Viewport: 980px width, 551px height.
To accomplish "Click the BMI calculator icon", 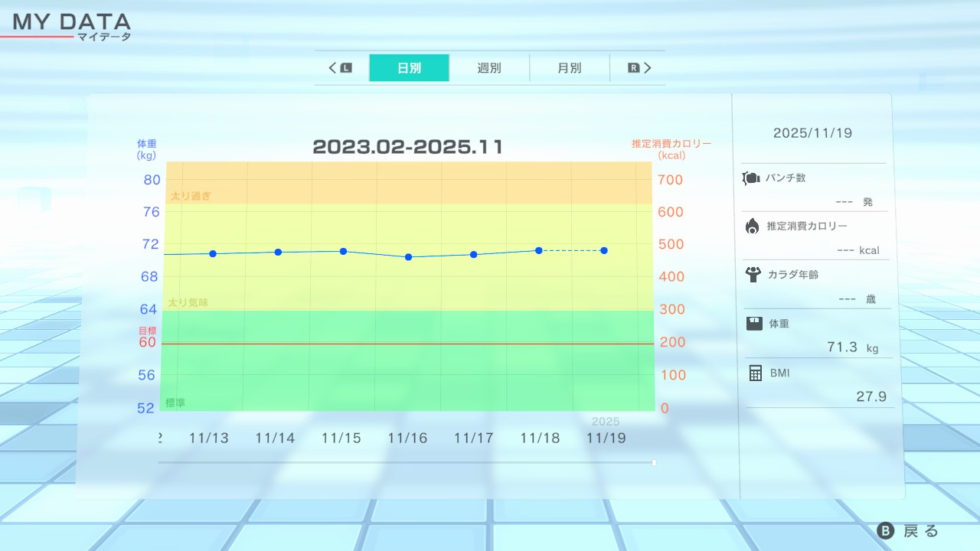I will (x=755, y=373).
